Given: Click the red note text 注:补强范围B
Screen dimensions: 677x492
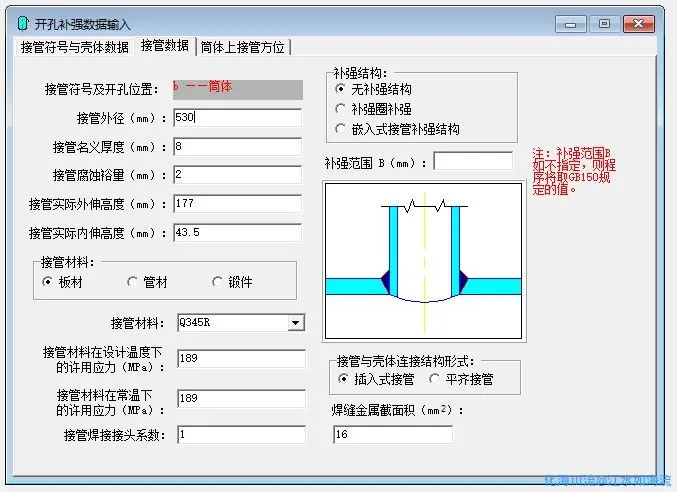Looking at the screenshot, I should coord(573,171).
